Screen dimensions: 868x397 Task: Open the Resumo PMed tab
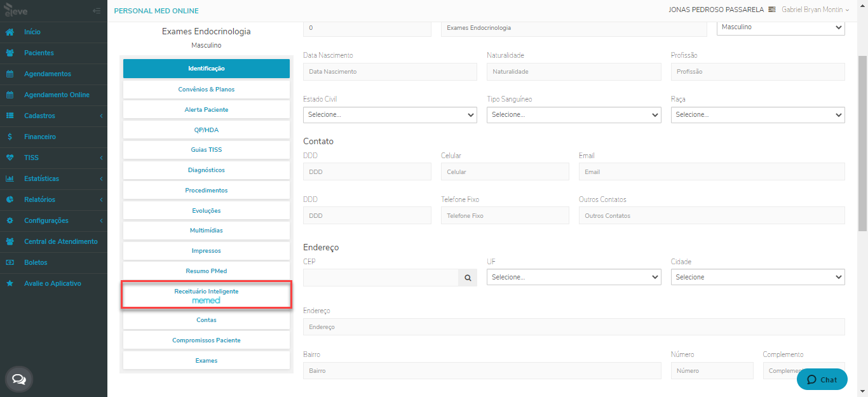coord(207,271)
